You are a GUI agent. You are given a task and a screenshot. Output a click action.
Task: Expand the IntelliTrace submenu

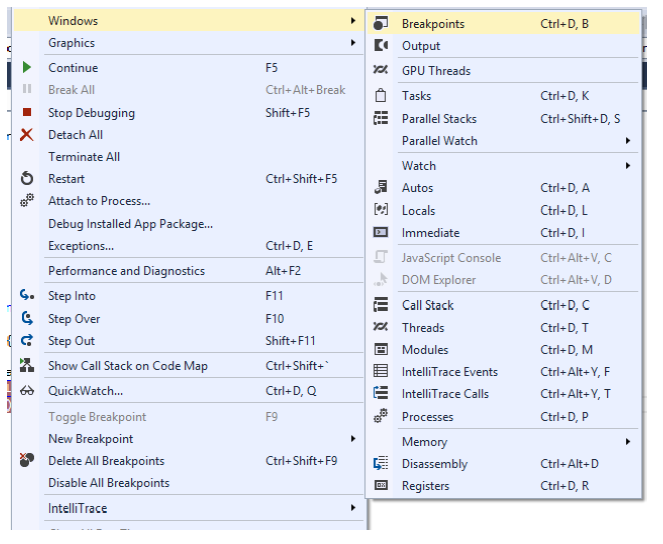353,509
